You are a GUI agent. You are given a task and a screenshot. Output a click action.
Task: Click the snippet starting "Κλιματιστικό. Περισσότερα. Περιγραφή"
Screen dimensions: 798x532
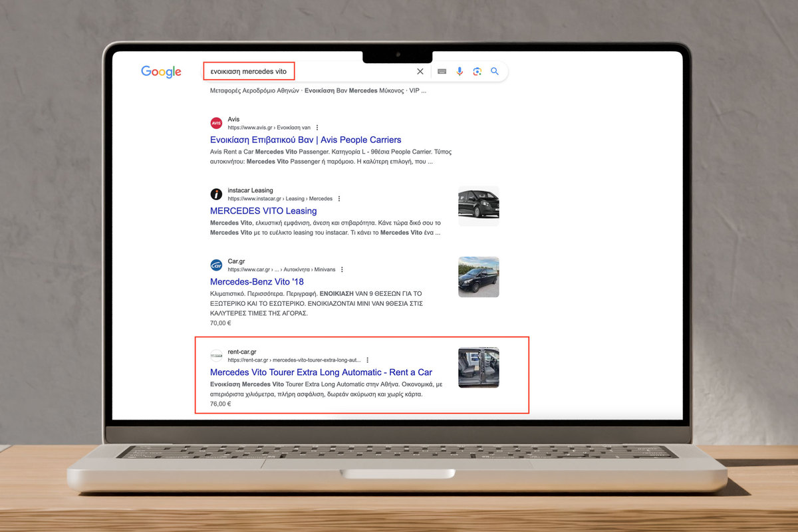[x=317, y=303]
